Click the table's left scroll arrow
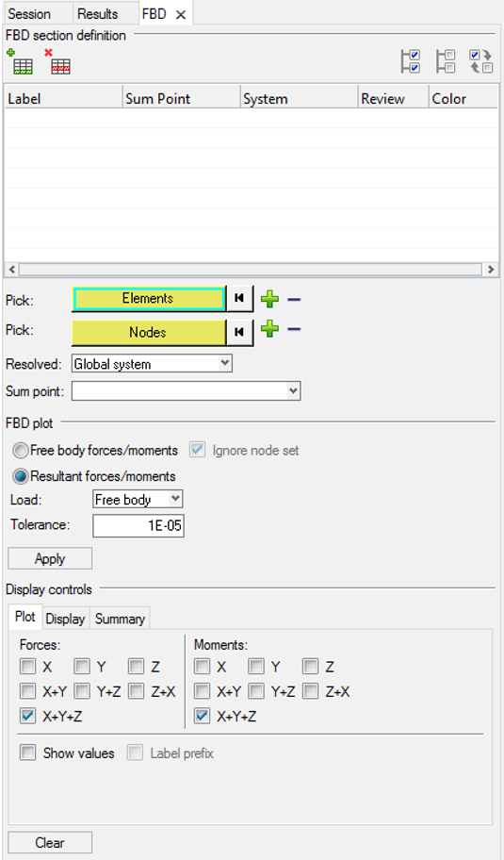Image resolution: width=504 pixels, height=860 pixels. [x=11, y=270]
